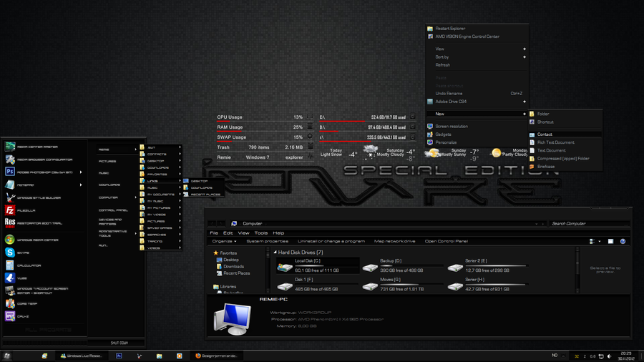Click System properties in Explorer toolbar
Screen dimensions: 644x362
pos(267,241)
